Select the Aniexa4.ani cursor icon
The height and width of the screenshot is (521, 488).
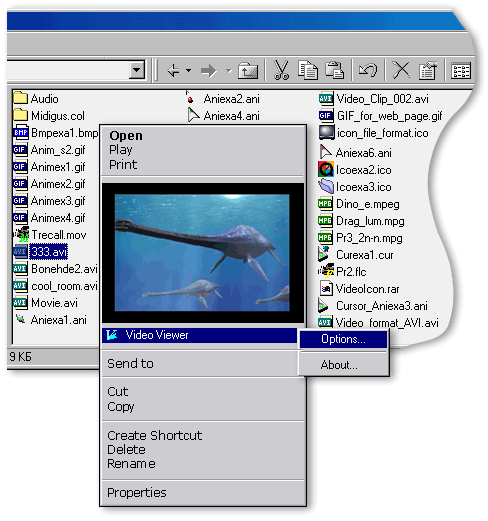pyautogui.click(x=193, y=116)
